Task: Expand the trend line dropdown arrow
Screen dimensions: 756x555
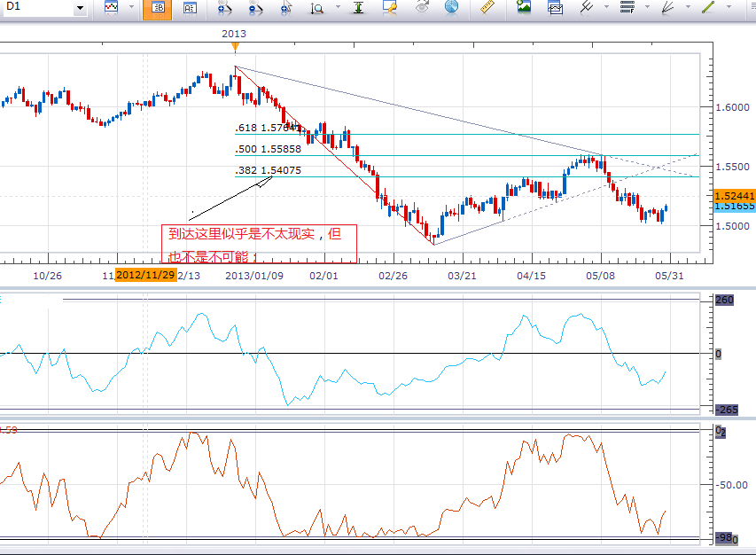Action: click(x=729, y=7)
